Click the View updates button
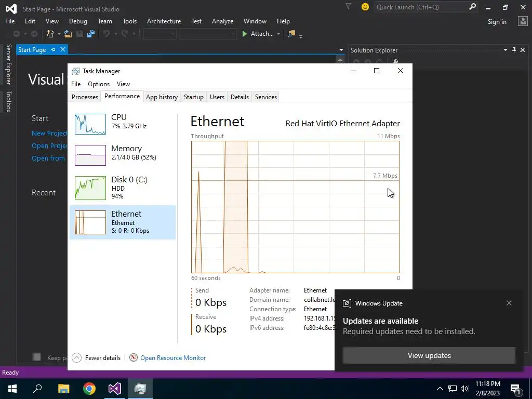The width and height of the screenshot is (532, 399). (429, 355)
